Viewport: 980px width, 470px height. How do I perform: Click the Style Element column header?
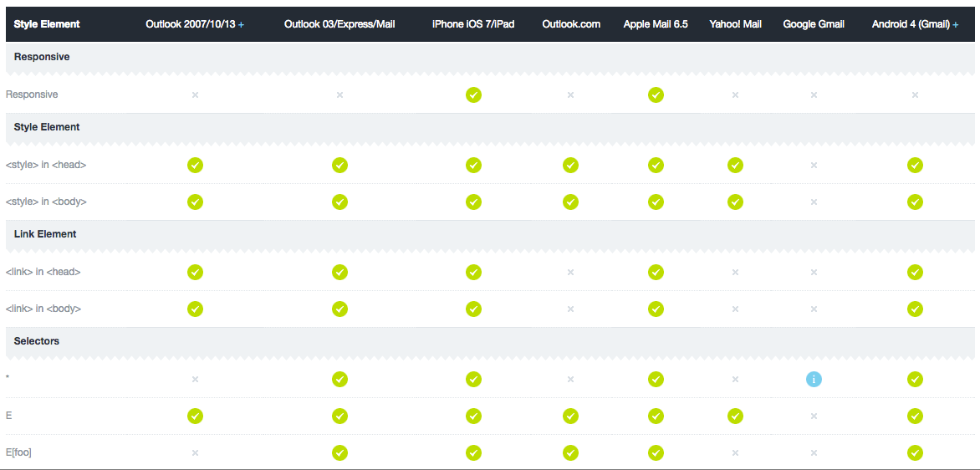click(47, 24)
